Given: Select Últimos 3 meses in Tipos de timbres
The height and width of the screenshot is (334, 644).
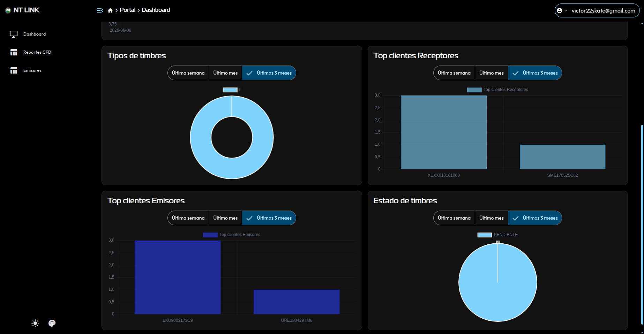Looking at the screenshot, I should pos(269,73).
